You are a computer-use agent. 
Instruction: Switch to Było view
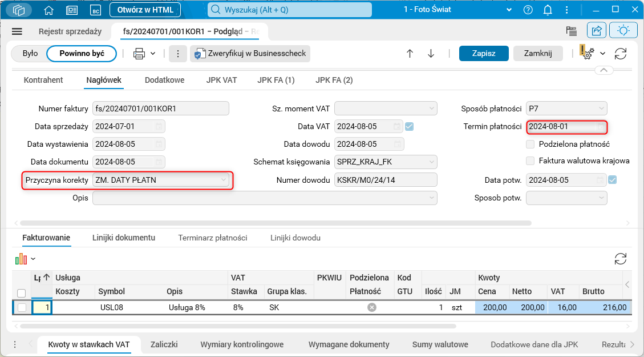(30, 54)
